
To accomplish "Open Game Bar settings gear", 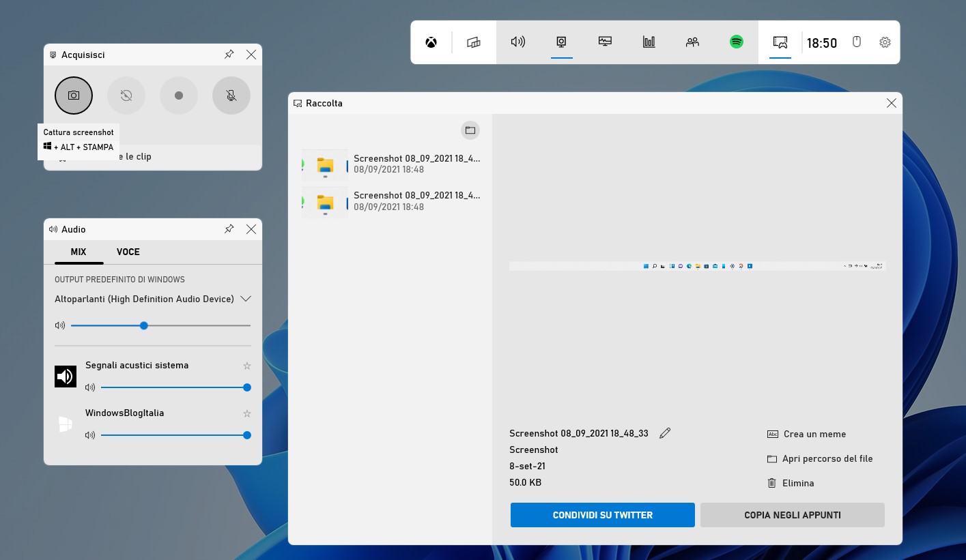I will point(885,42).
